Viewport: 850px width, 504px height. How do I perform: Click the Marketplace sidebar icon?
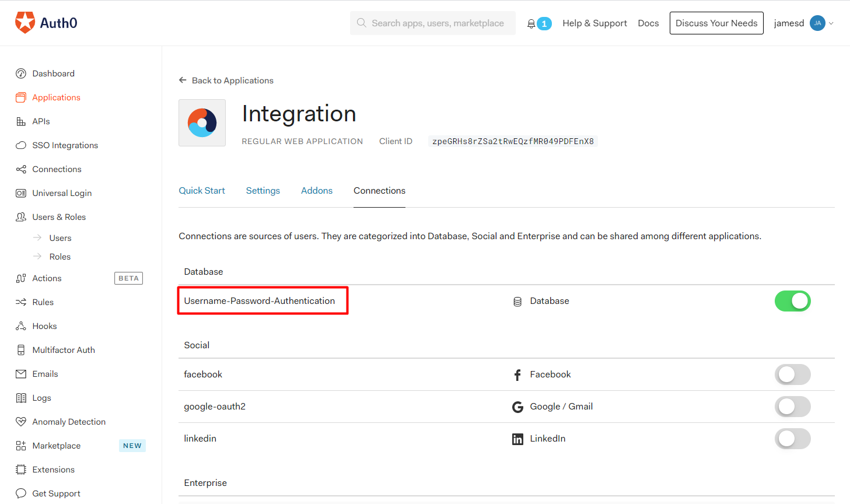coord(21,446)
